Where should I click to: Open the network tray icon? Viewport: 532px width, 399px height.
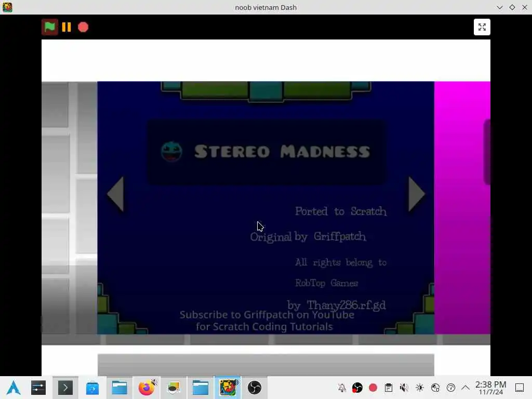(x=435, y=388)
